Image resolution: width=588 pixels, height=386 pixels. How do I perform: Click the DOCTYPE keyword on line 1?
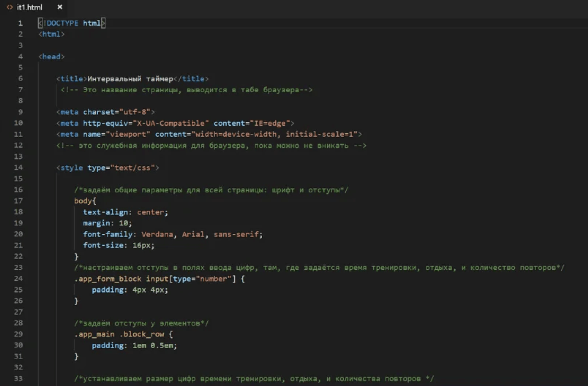click(62, 23)
